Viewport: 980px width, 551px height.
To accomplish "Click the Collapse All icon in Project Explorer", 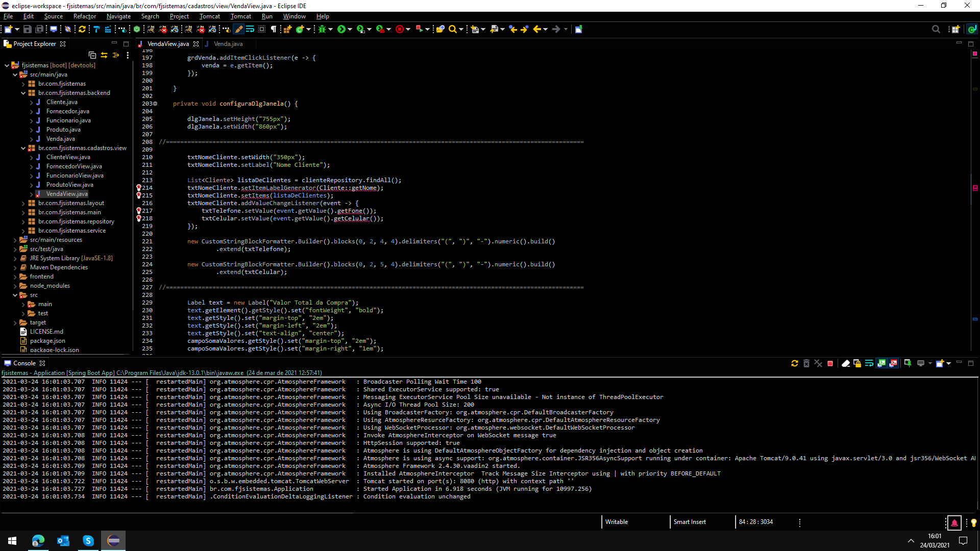I will click(x=92, y=55).
